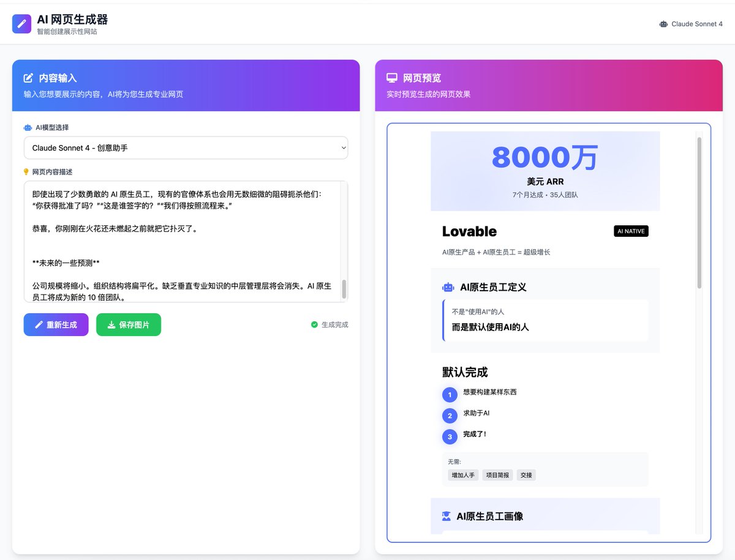This screenshot has height=560, width=735.
Task: Click **未来的一些预测** line in text area
Action: tap(66, 263)
